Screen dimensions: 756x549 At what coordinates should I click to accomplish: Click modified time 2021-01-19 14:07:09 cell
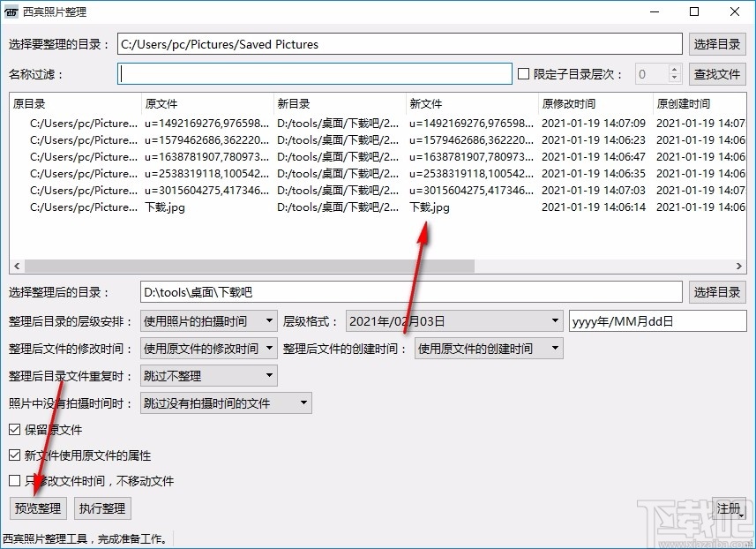click(x=594, y=124)
